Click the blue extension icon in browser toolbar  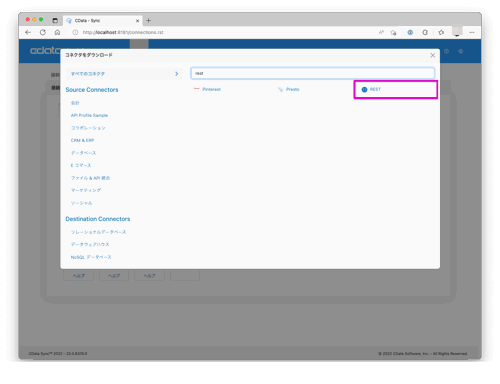point(410,32)
